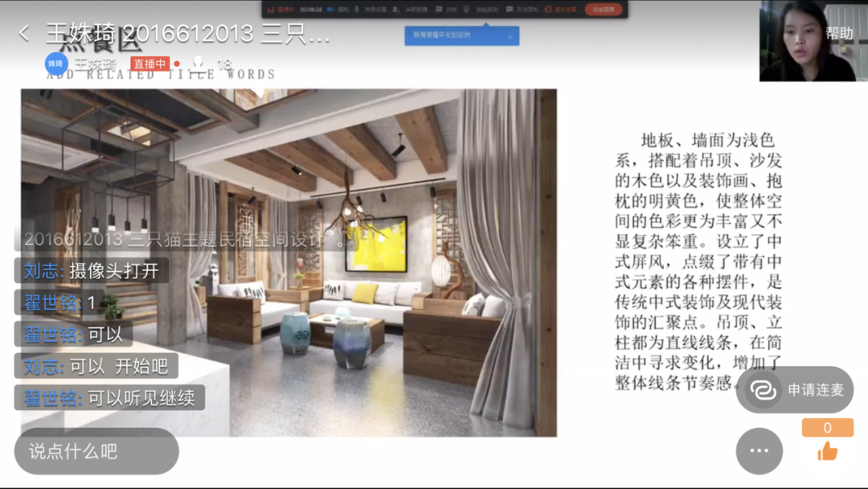The height and width of the screenshot is (489, 868).
Task: Click the 直播中 live status badge
Action: coord(150,64)
